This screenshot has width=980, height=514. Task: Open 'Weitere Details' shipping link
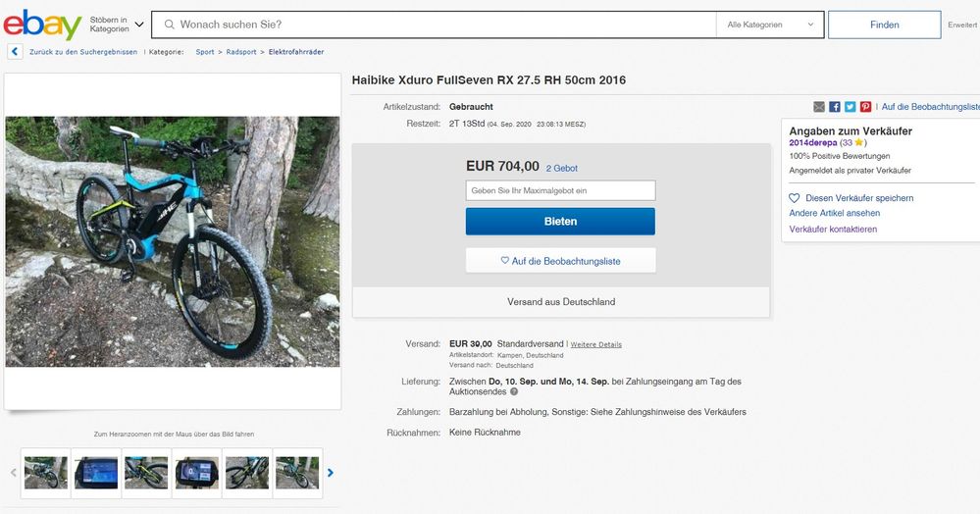tap(596, 345)
